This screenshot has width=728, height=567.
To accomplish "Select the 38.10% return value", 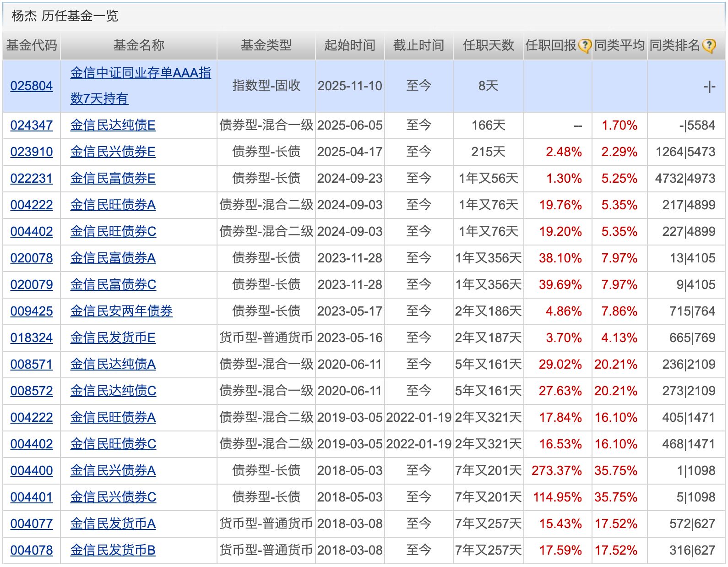I will coord(560,258).
